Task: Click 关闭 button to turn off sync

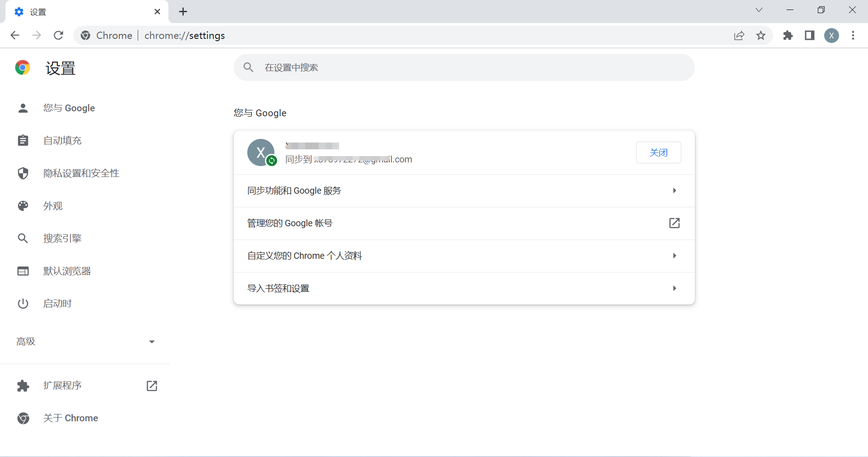Action: 658,152
